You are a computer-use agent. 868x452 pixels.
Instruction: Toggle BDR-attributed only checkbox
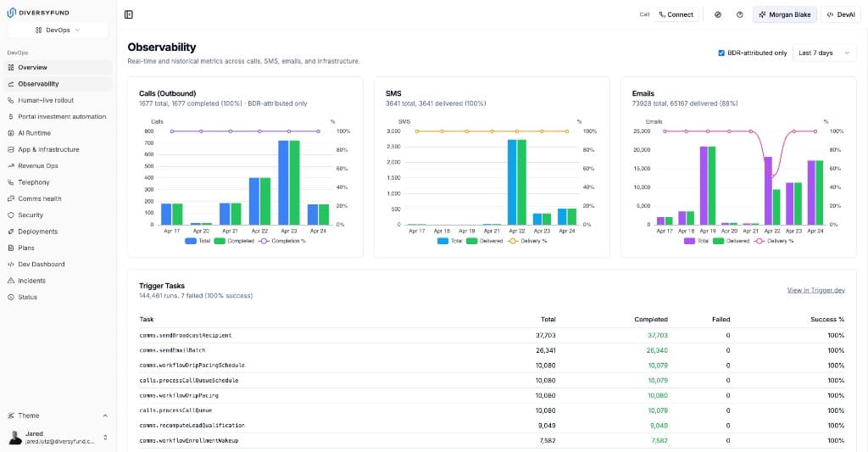pyautogui.click(x=721, y=53)
